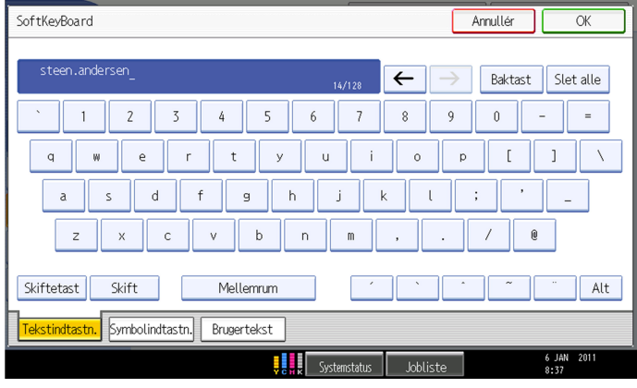Tap the tilde accent key

[509, 288]
